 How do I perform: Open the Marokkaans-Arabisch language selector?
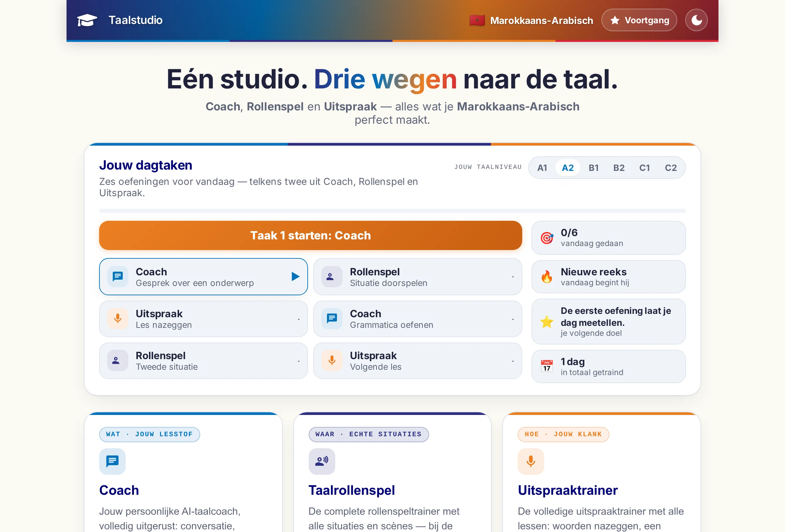[x=531, y=20]
